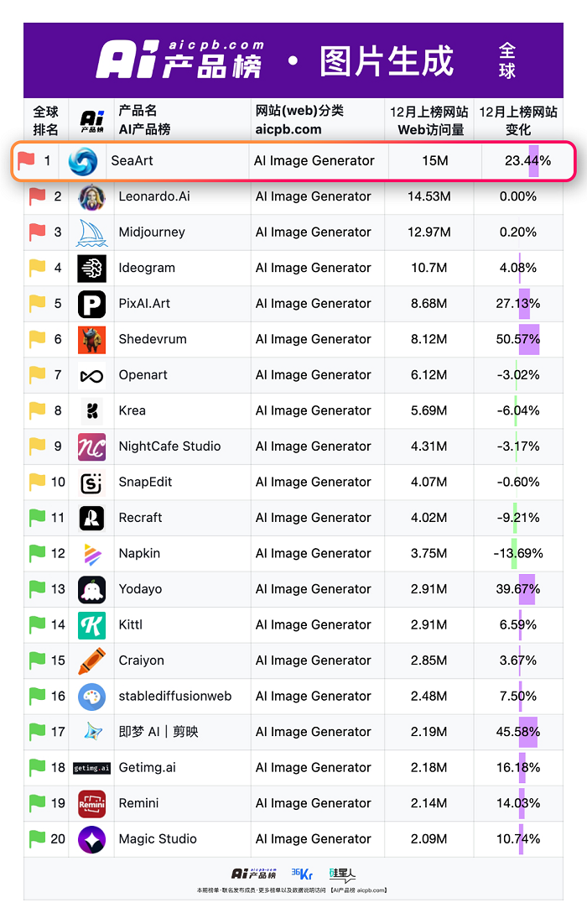587x924 pixels.
Task: Click the Craiyon orange crayon icon
Action: [x=91, y=661]
